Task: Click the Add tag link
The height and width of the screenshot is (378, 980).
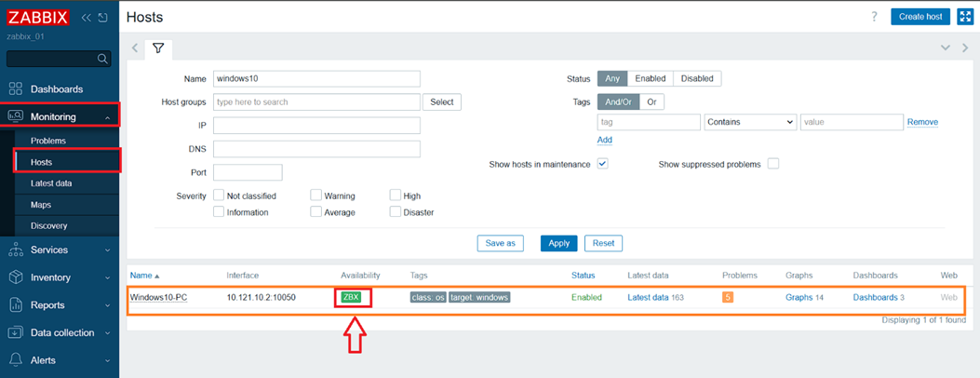Action: click(605, 140)
